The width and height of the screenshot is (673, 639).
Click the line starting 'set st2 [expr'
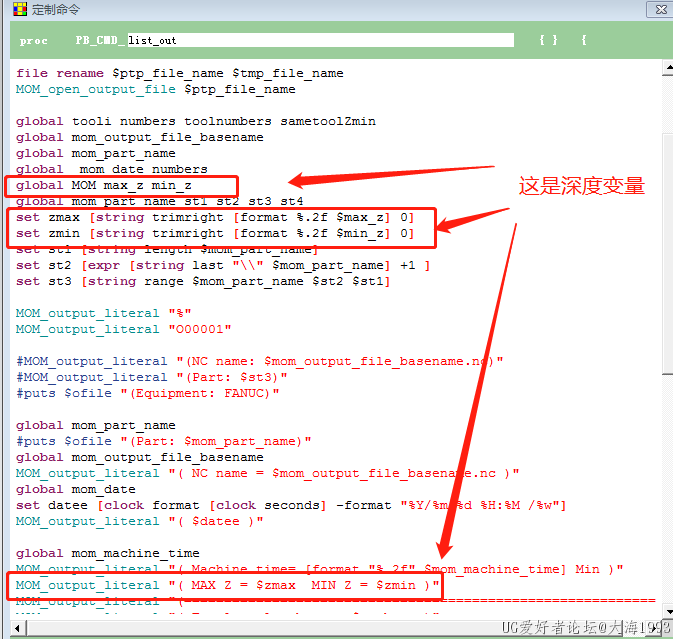click(x=223, y=266)
